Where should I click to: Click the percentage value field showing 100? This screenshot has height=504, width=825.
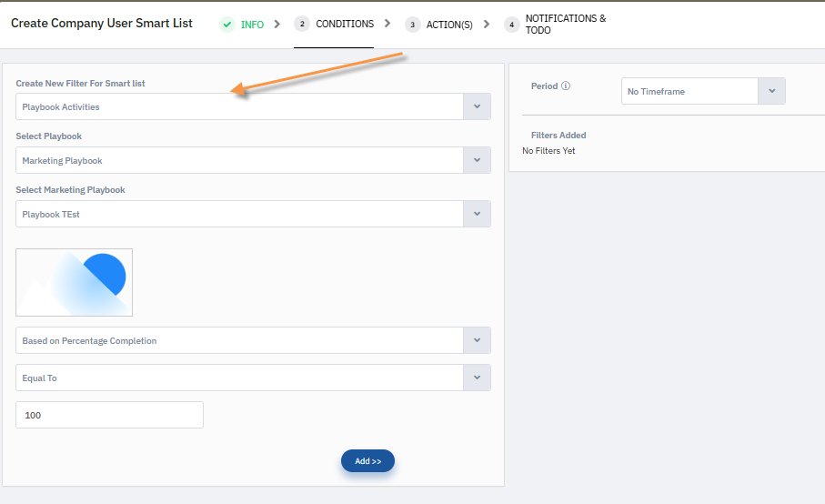109,415
